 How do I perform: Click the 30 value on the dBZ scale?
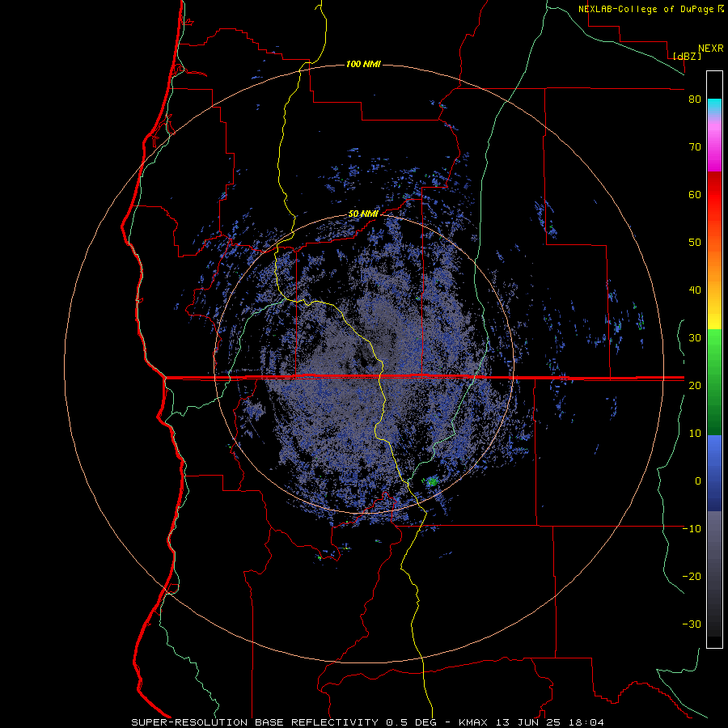coord(695,337)
